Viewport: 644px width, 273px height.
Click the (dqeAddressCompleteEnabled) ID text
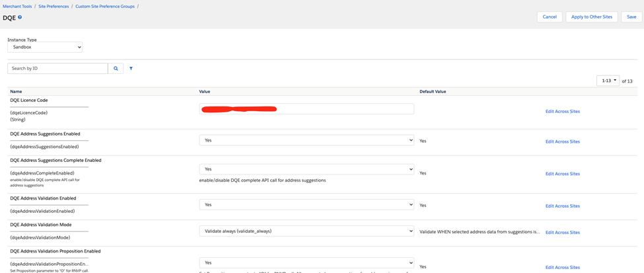pyautogui.click(x=42, y=173)
